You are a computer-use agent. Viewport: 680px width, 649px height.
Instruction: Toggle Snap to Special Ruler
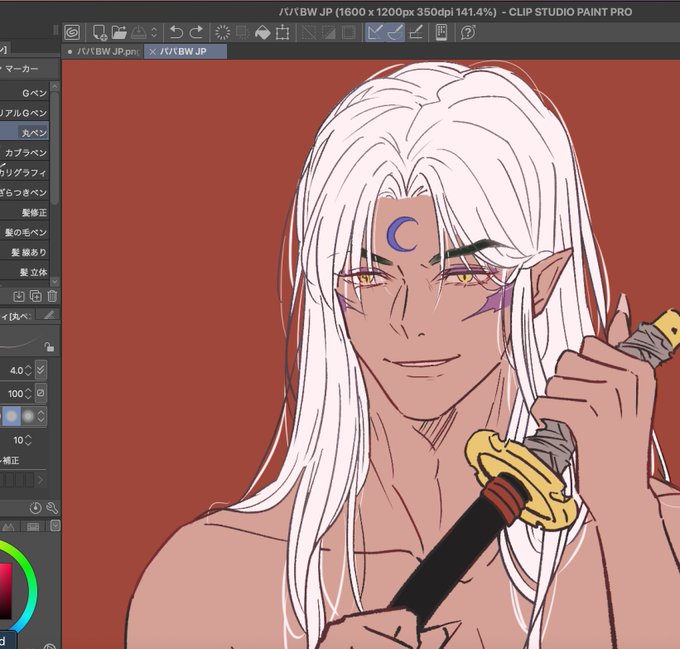(x=395, y=33)
